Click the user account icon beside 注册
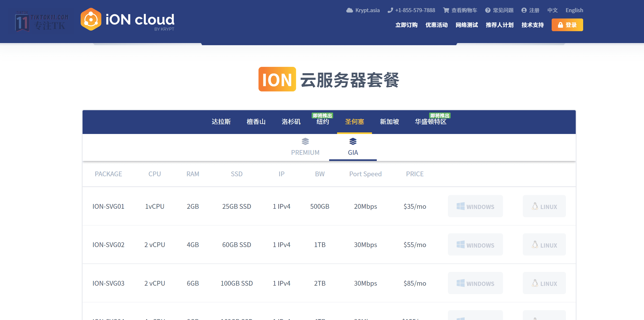This screenshot has height=320, width=644. pos(524,10)
